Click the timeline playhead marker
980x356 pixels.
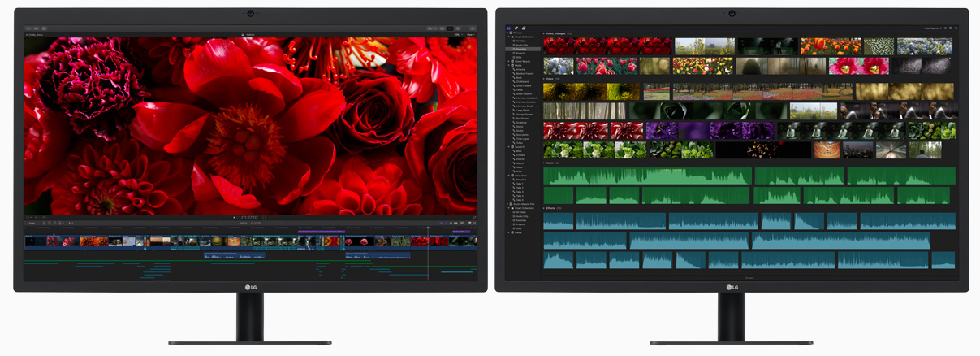[x=428, y=228]
